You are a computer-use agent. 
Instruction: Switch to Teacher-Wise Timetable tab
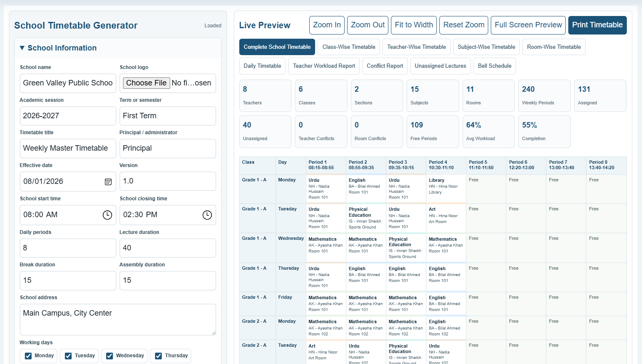[x=417, y=47]
